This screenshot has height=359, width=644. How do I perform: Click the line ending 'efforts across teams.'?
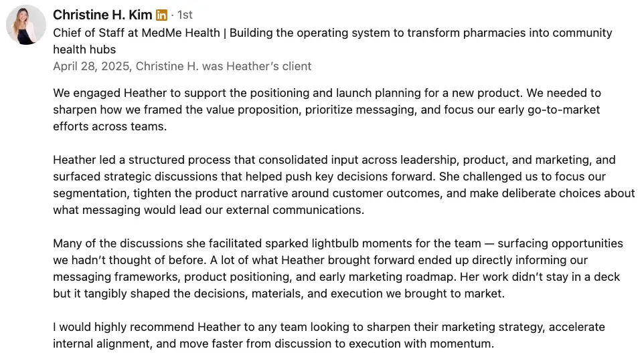110,126
